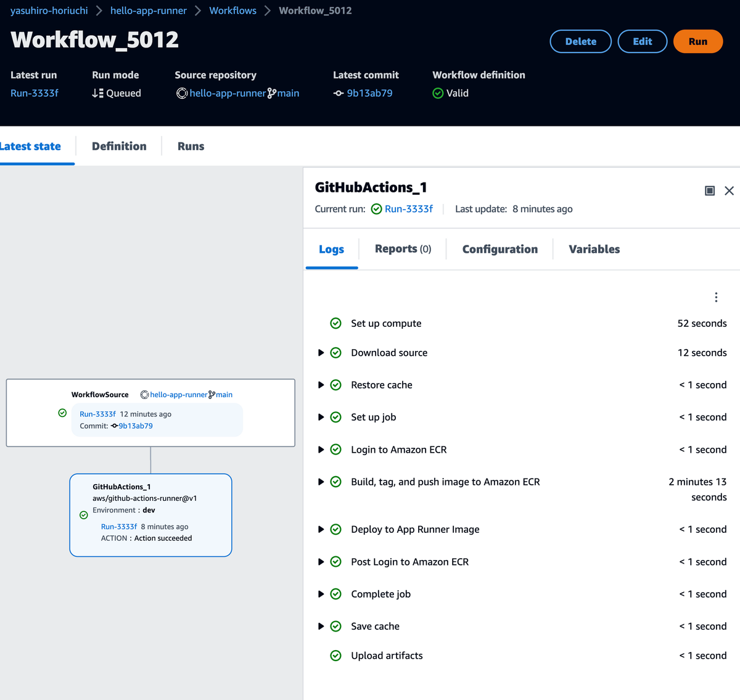Click the success icon beside Build, tag, and push image
The width and height of the screenshot is (740, 700).
coord(336,482)
